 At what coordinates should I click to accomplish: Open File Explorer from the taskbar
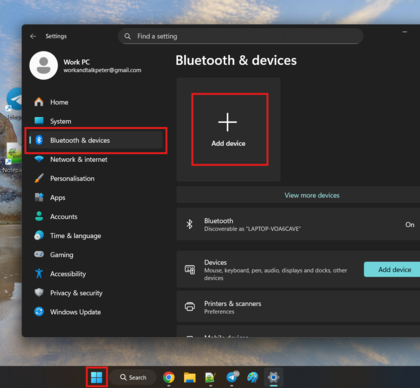click(190, 377)
